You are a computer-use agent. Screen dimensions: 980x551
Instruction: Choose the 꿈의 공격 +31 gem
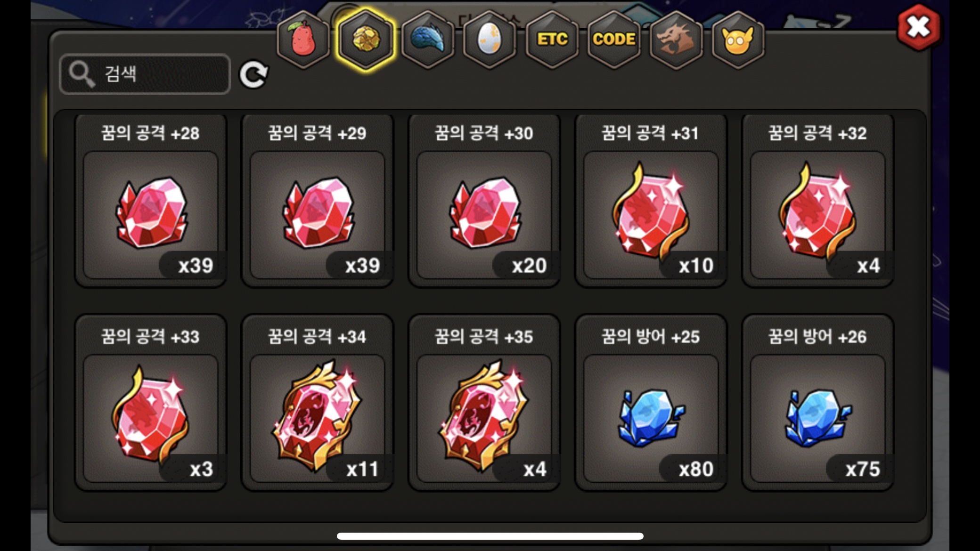(651, 200)
